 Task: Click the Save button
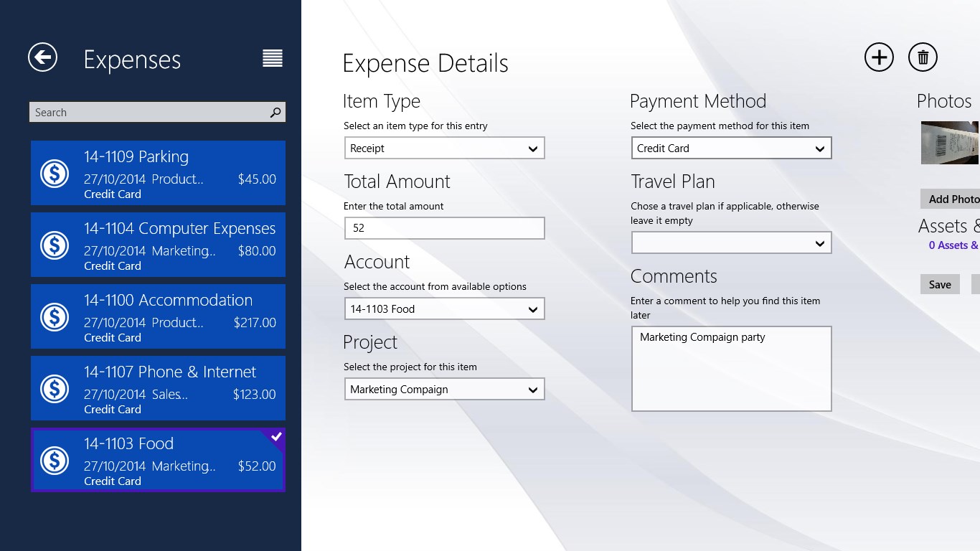point(940,284)
